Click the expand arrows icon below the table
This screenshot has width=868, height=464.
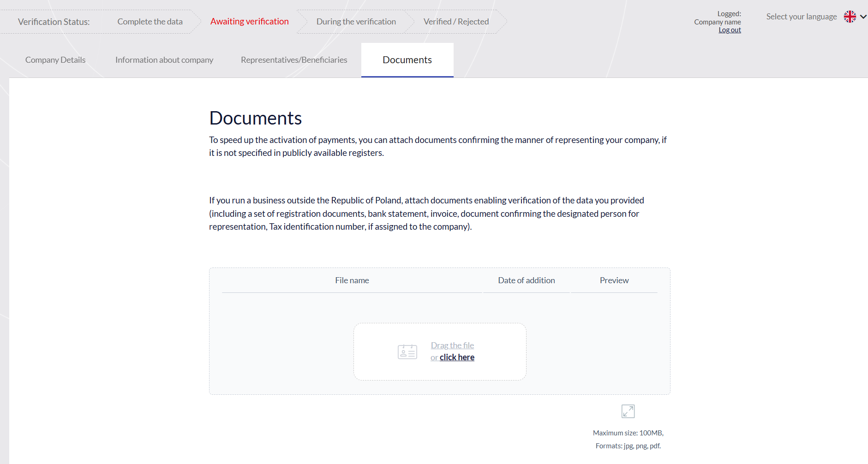pyautogui.click(x=628, y=411)
